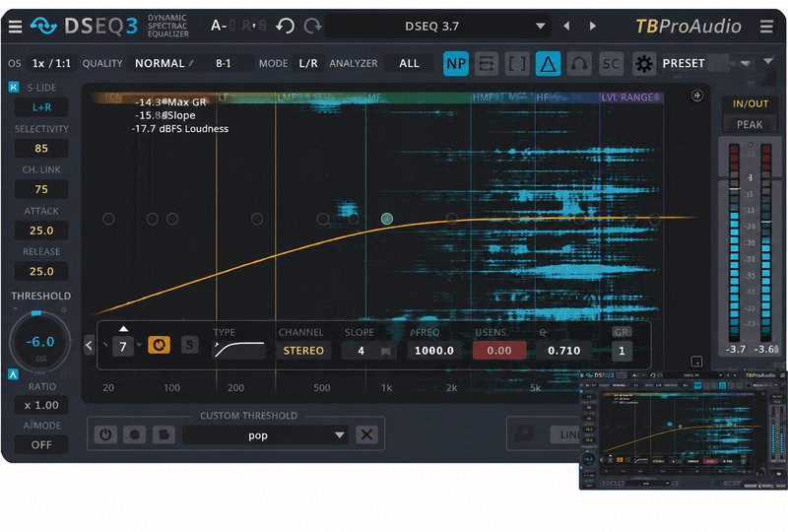
Task: Click the FREQ value 1000.0
Action: pos(433,351)
